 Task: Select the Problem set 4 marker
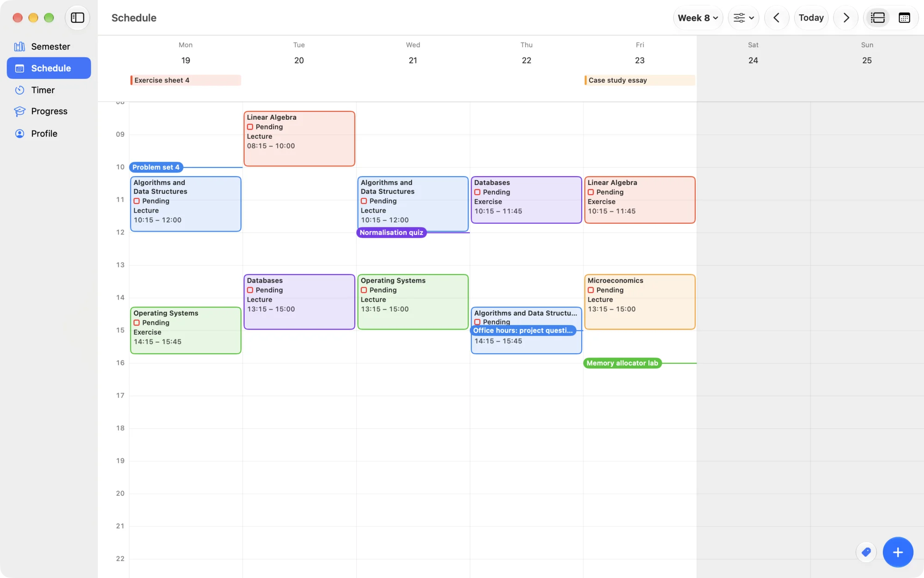click(156, 167)
